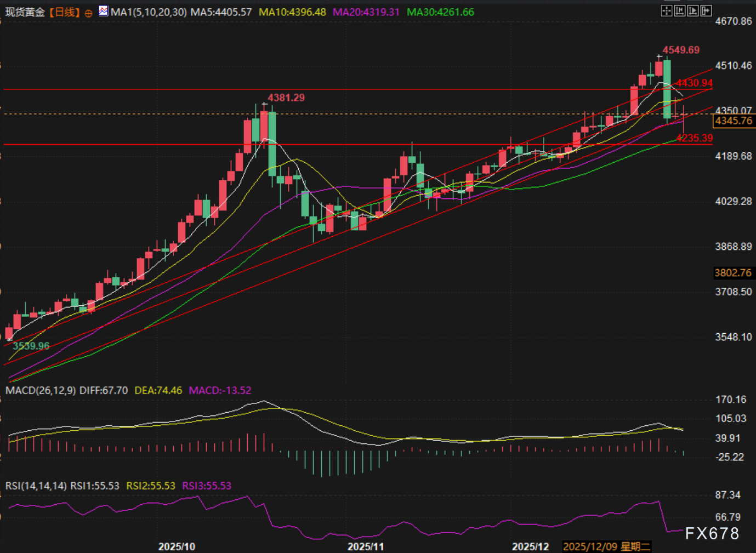The image size is (756, 553).
Task: Click the export arrow icon at top right
Action: pyautogui.click(x=706, y=10)
